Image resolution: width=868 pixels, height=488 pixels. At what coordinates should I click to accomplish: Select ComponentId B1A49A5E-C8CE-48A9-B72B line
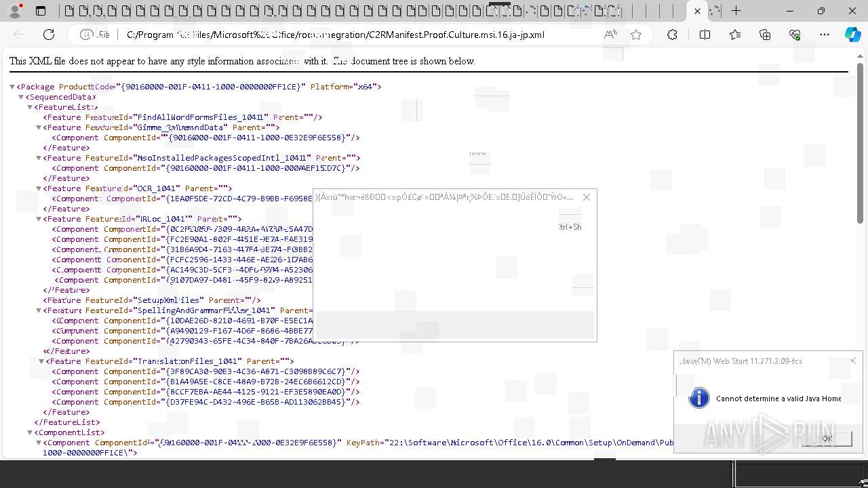pos(206,382)
